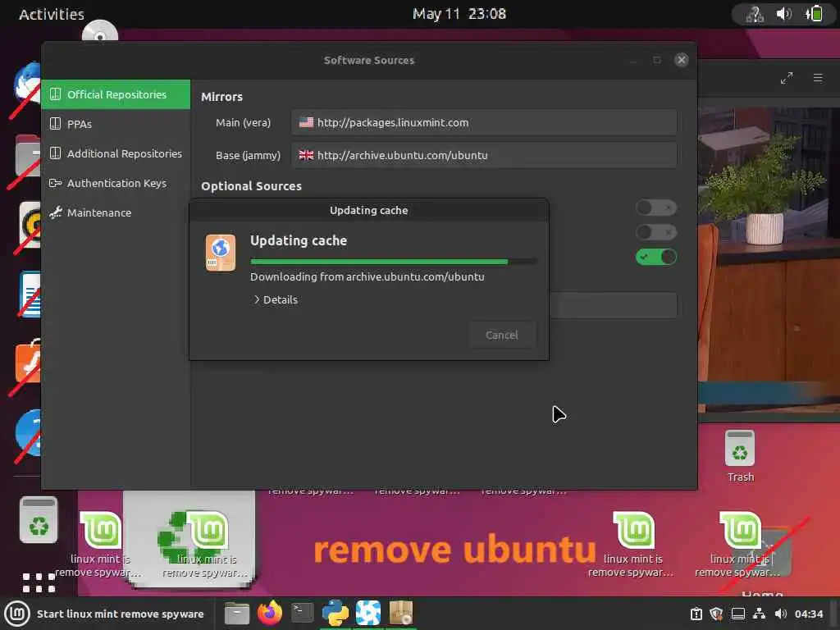Open the clipboard tray icon
This screenshot has width=840, height=630.
(696, 614)
